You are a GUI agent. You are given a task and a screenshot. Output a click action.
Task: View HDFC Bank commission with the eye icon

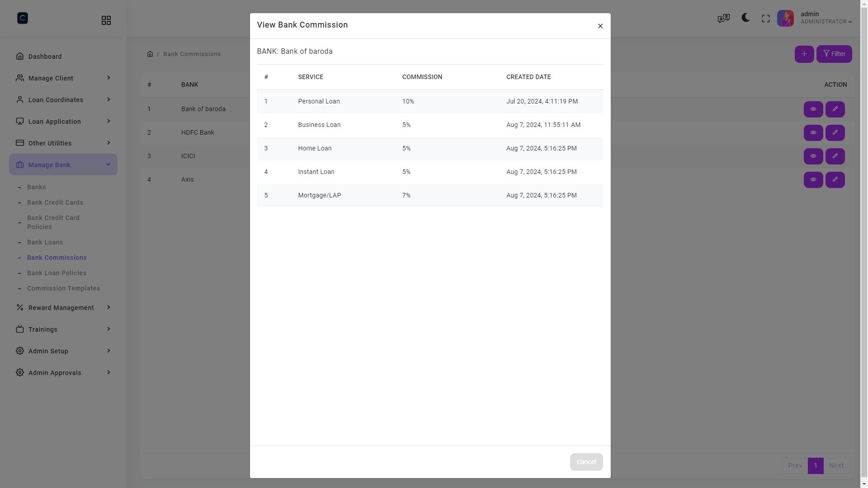pyautogui.click(x=813, y=132)
